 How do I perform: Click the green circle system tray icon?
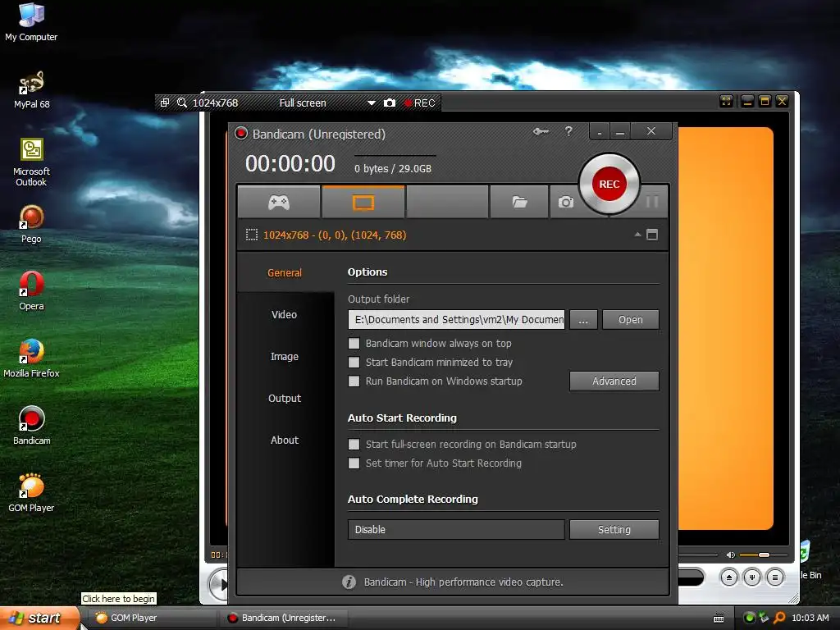[x=750, y=618]
